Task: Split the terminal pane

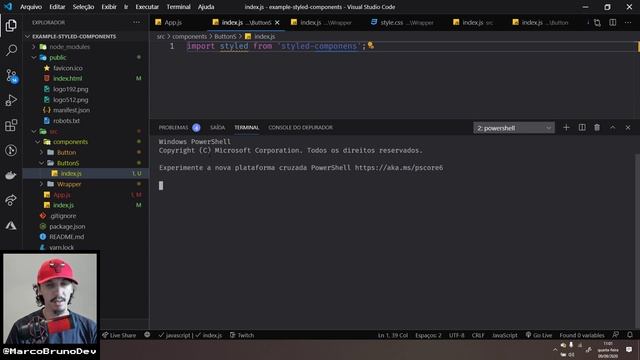Action: pos(582,128)
